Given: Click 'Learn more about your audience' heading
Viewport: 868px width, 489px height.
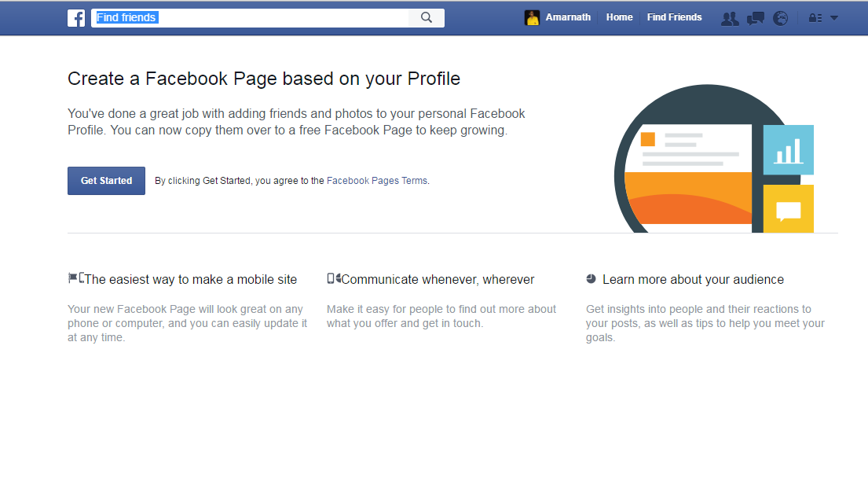Looking at the screenshot, I should tap(693, 280).
